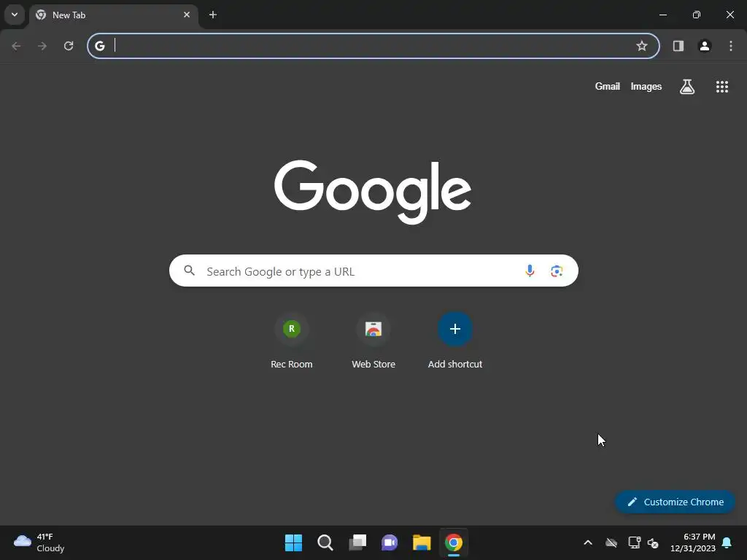Click the browser back arrow
This screenshot has width=747, height=560.
click(x=16, y=46)
